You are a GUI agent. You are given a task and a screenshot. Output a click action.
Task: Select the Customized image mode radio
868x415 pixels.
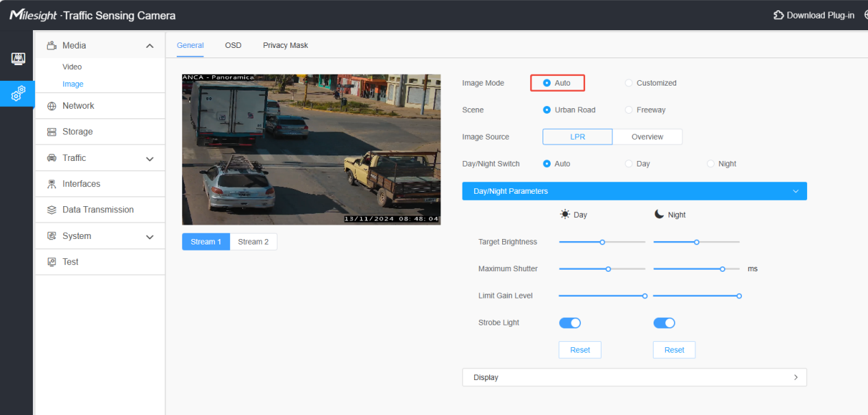click(x=628, y=83)
